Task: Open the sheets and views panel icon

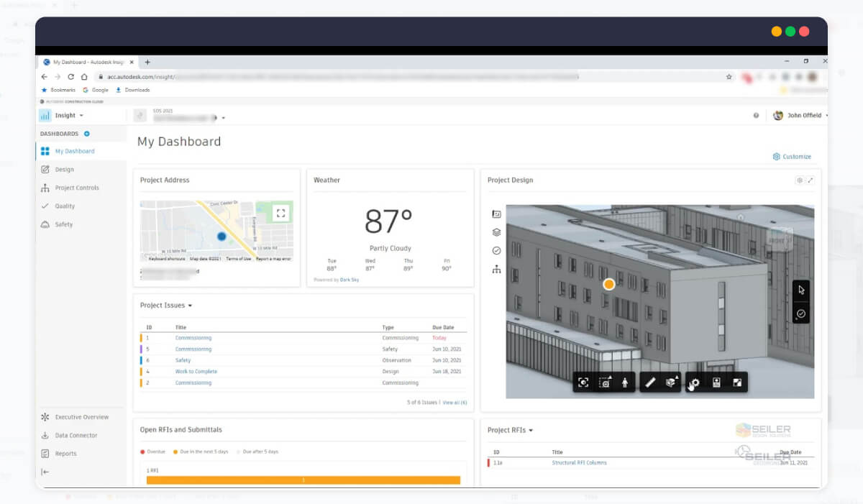Action: click(x=497, y=213)
